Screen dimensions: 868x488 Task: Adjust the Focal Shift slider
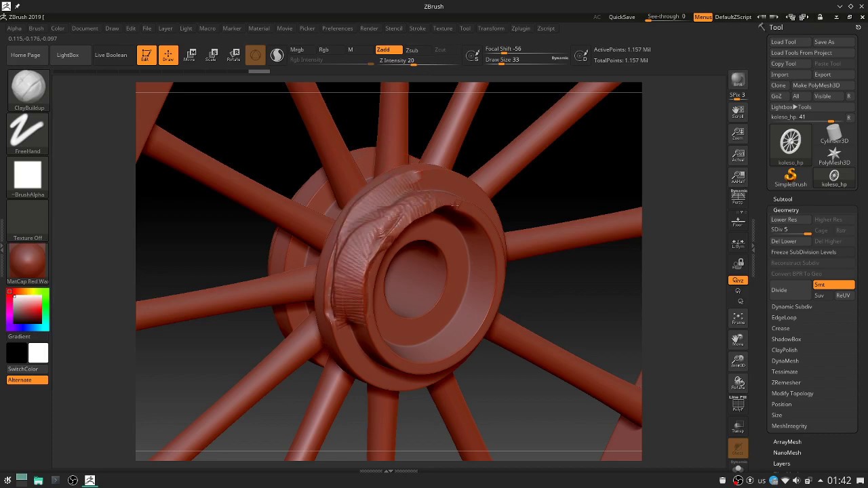point(527,49)
